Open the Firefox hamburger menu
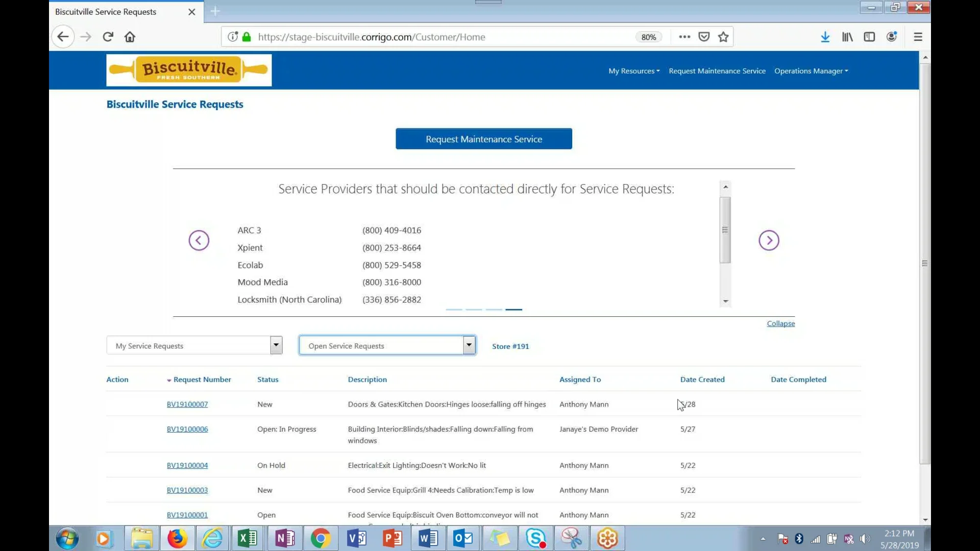The image size is (980, 551). point(918,37)
